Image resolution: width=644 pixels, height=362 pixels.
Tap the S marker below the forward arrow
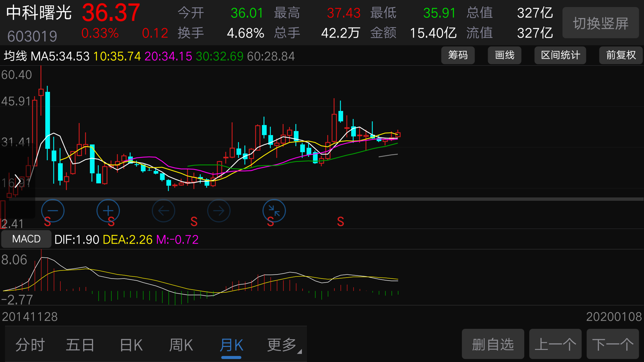194,222
